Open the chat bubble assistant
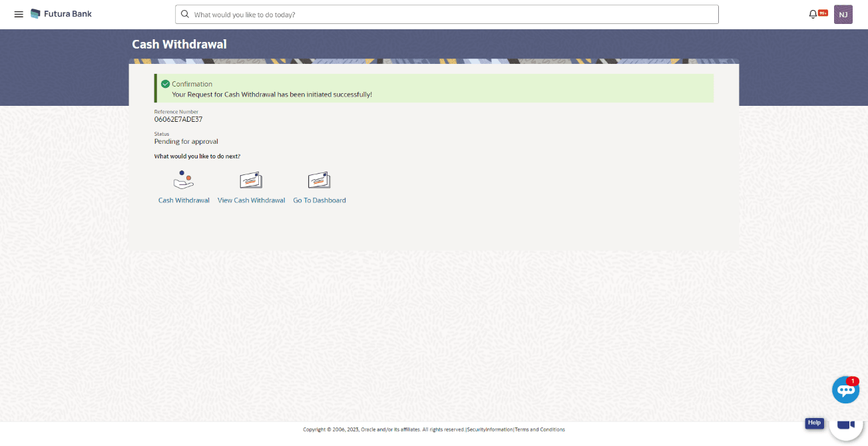Viewport: 868px width, 446px height. point(845,389)
